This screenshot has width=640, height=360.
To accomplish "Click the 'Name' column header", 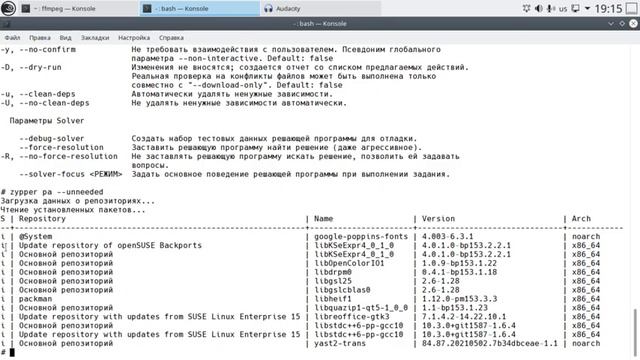I will 324,219.
